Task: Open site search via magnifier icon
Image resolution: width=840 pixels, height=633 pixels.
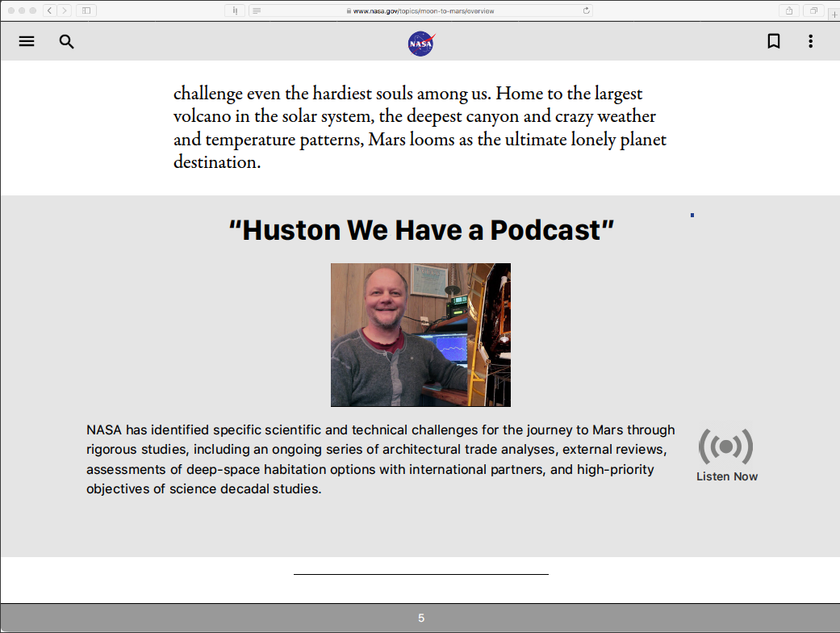Action: pyautogui.click(x=66, y=41)
